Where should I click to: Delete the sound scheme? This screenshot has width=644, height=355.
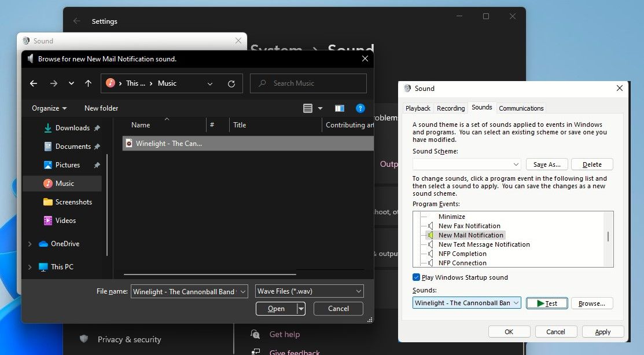pos(592,164)
